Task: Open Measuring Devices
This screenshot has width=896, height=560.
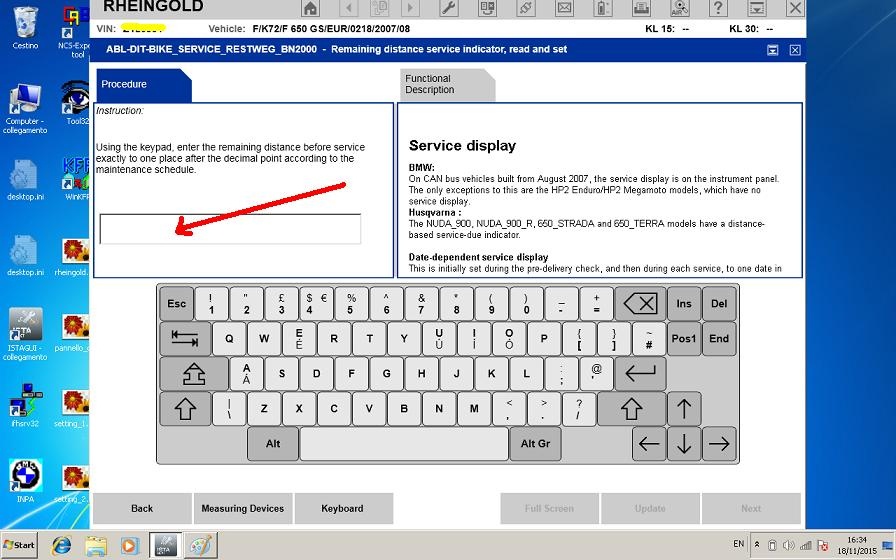Action: [243, 509]
